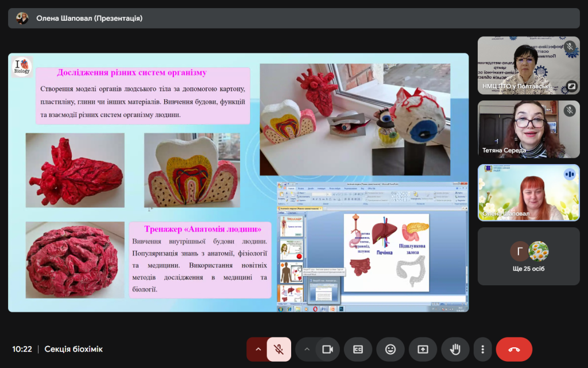The height and width of the screenshot is (368, 588).
Task: Raise your hand
Action: click(x=455, y=349)
